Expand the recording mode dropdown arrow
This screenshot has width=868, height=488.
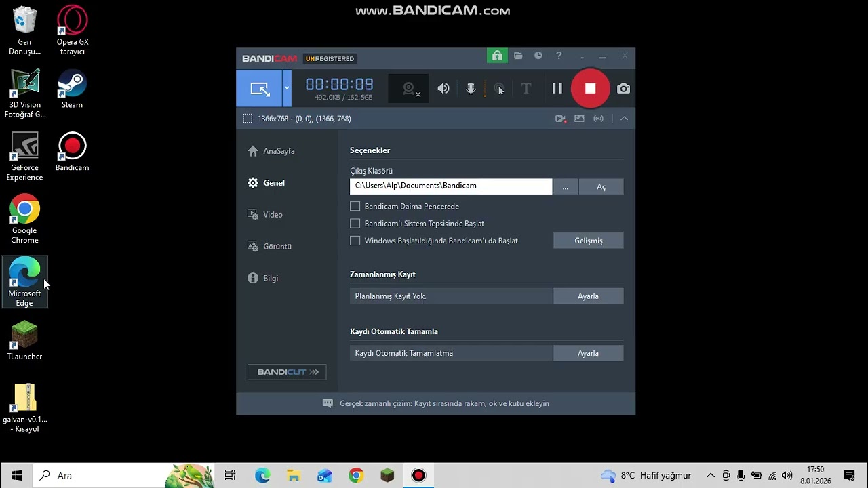click(287, 88)
